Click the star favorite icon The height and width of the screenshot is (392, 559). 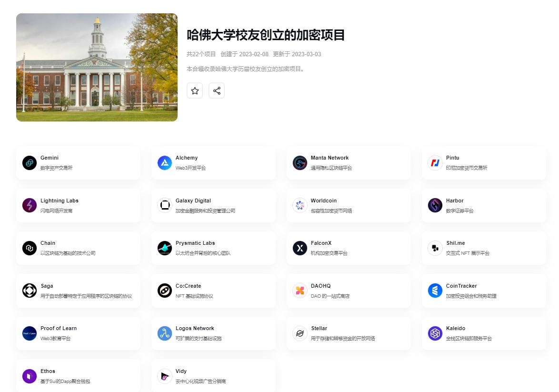point(195,90)
